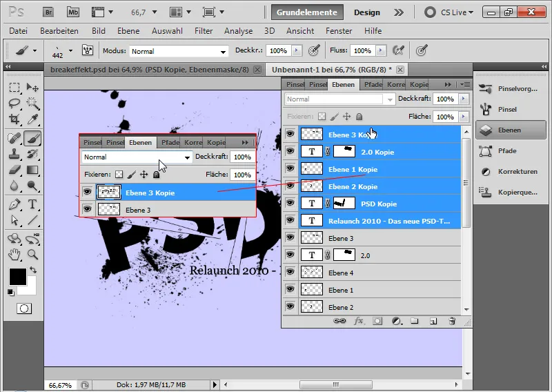
Task: Open the Ebene menu
Action: click(x=128, y=31)
